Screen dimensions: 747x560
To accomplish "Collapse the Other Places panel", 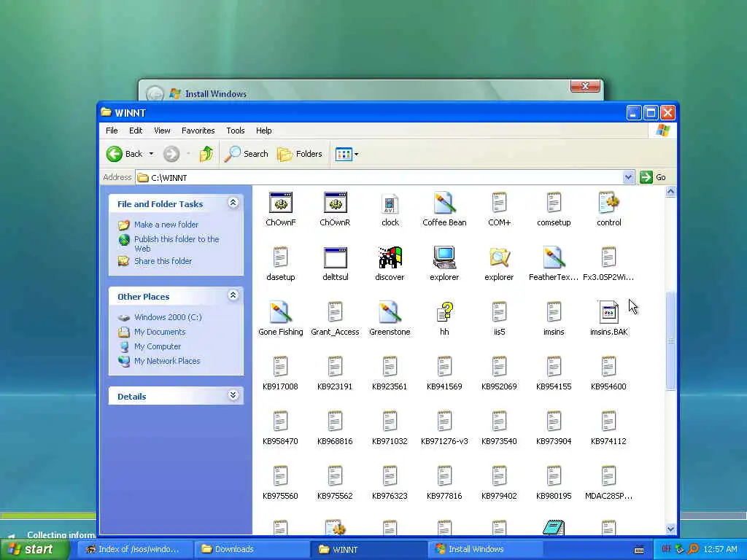I will tap(233, 295).
